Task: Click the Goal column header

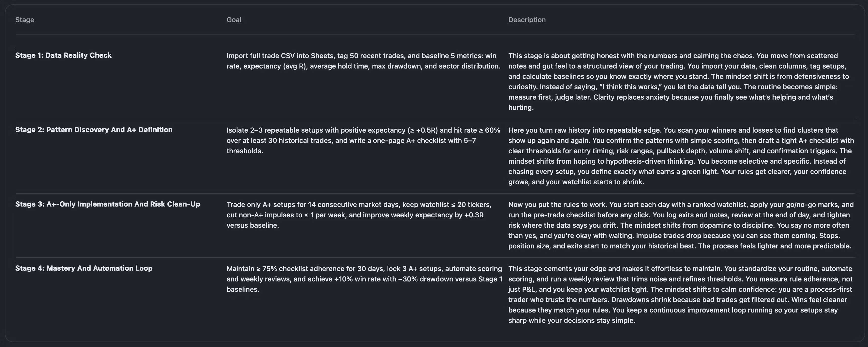Action: pos(233,20)
